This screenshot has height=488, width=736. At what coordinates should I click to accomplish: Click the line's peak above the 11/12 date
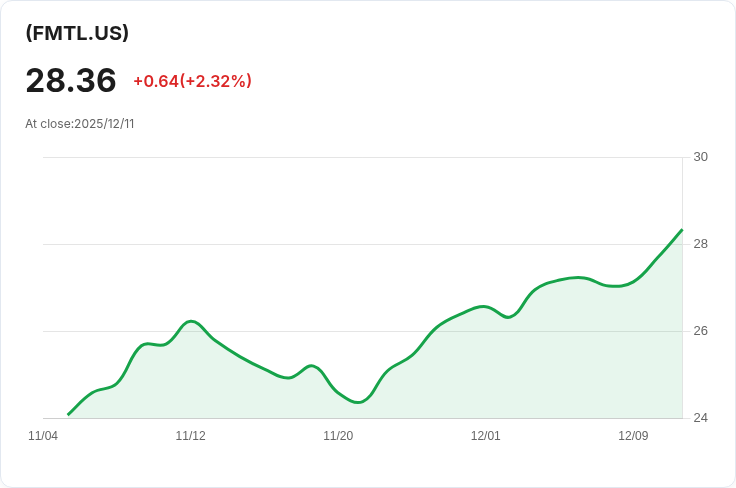coord(191,321)
